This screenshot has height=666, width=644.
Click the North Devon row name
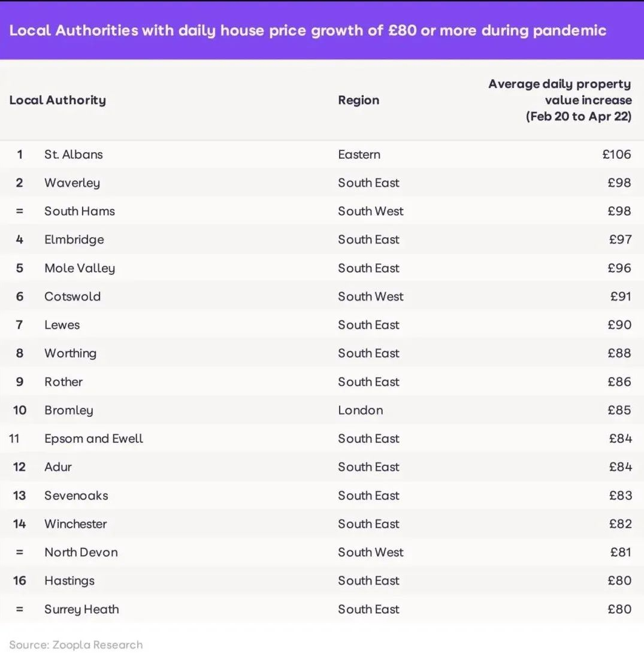pyautogui.click(x=81, y=552)
